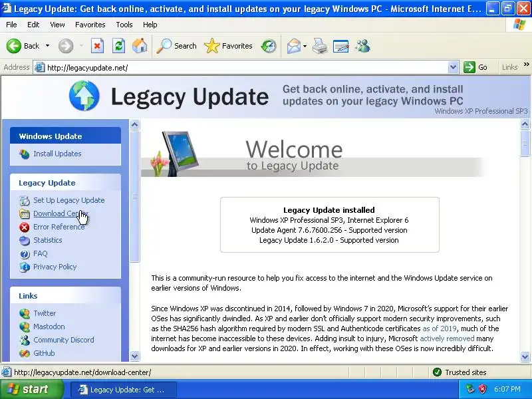Open the Edit menu
532x399 pixels.
[33, 25]
